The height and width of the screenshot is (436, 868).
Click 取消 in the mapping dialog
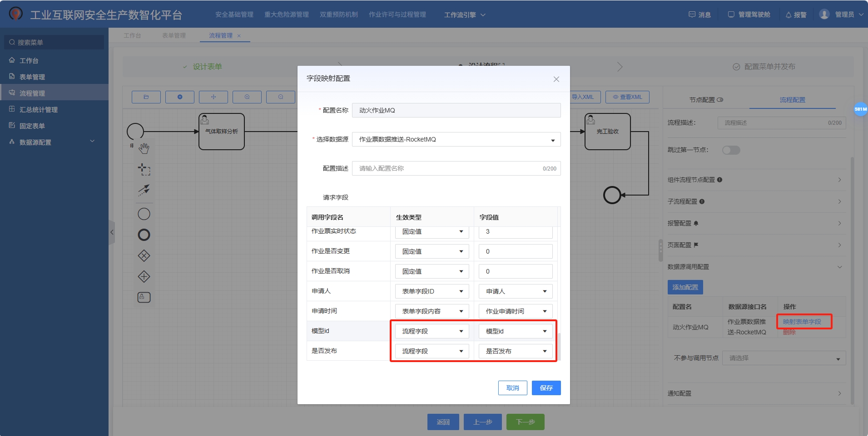[x=513, y=388]
